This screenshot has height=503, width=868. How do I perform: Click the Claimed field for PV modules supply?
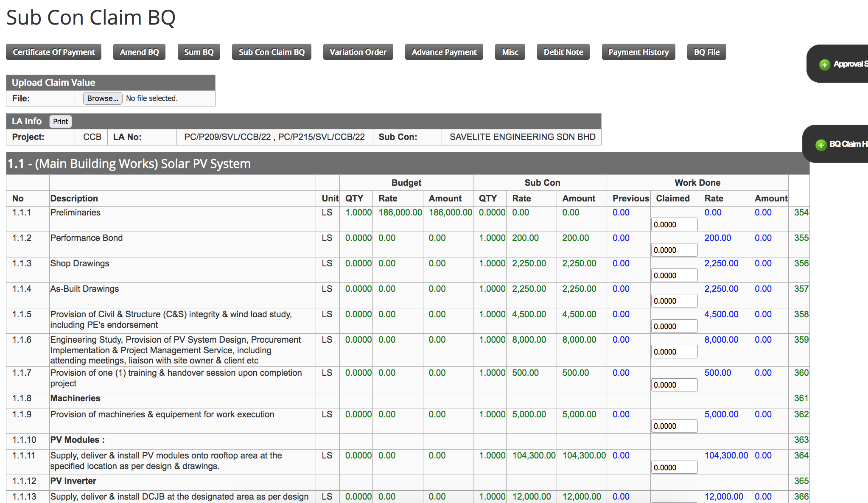[x=674, y=468]
